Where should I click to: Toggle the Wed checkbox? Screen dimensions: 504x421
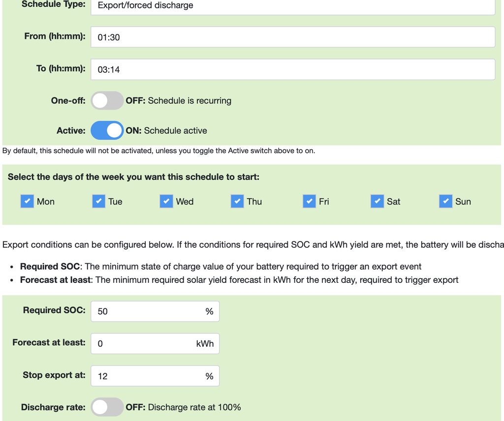click(166, 201)
